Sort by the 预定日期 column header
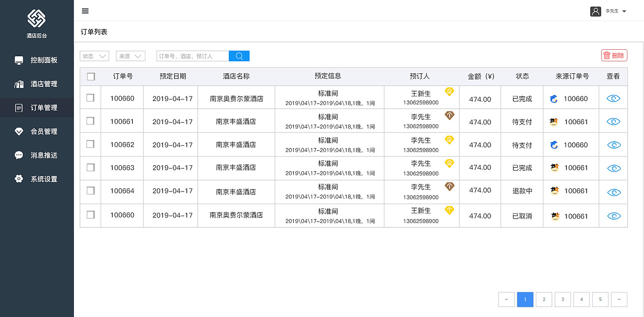 point(170,76)
